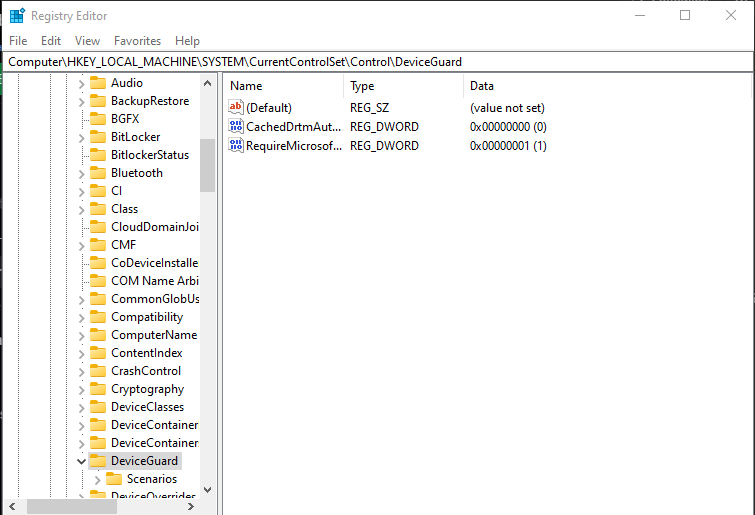The width and height of the screenshot is (755, 515).
Task: Select the DeviceClasses folder icon
Action: (x=98, y=407)
